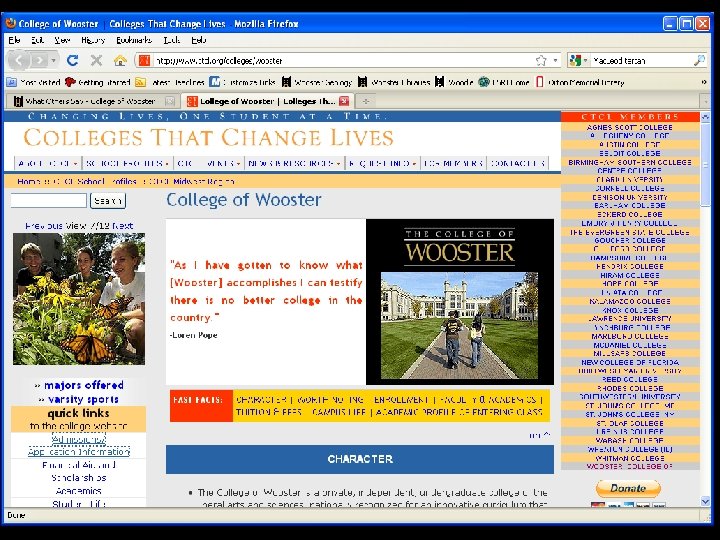Open Reed College member link

[x=630, y=379]
